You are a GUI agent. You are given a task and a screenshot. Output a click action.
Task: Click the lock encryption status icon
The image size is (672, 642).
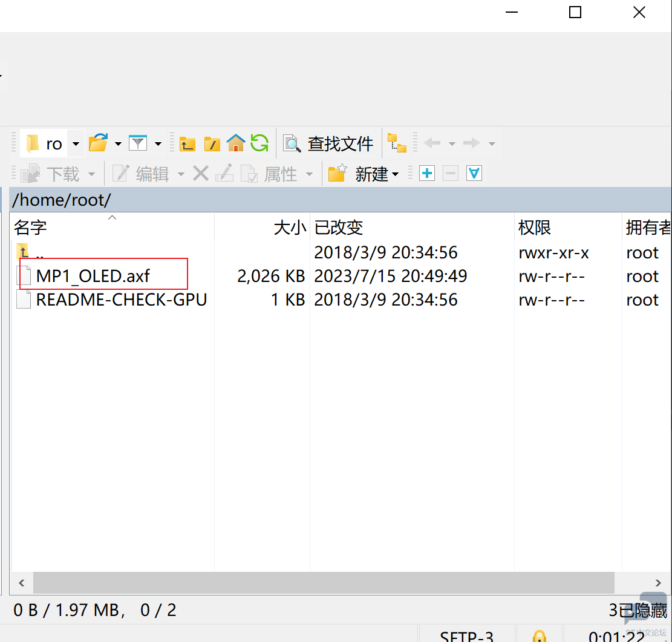coord(539,637)
